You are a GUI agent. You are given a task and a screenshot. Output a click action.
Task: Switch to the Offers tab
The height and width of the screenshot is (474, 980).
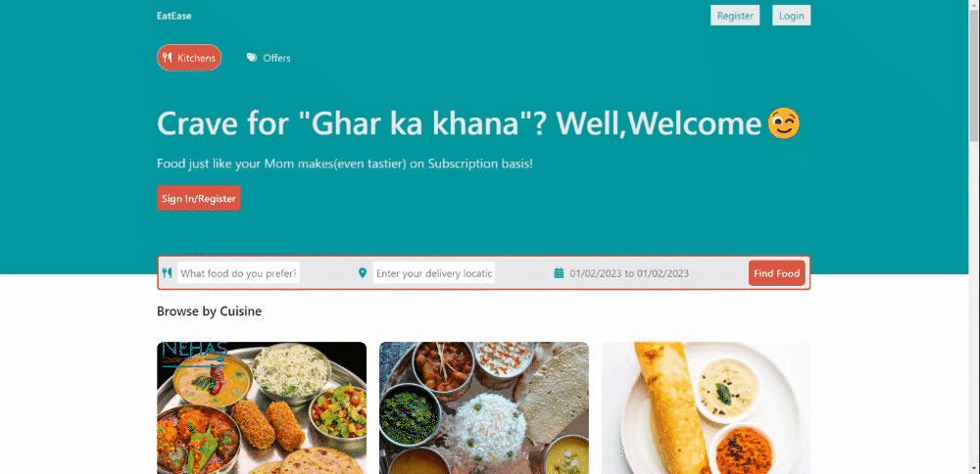pyautogui.click(x=269, y=58)
